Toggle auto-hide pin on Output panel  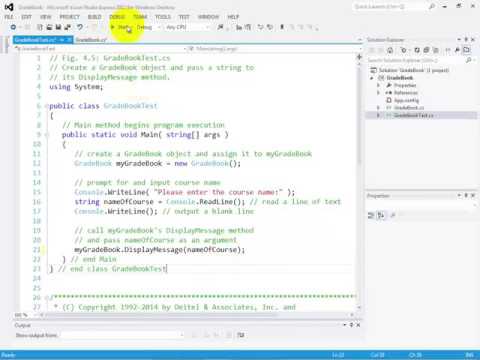(351, 325)
